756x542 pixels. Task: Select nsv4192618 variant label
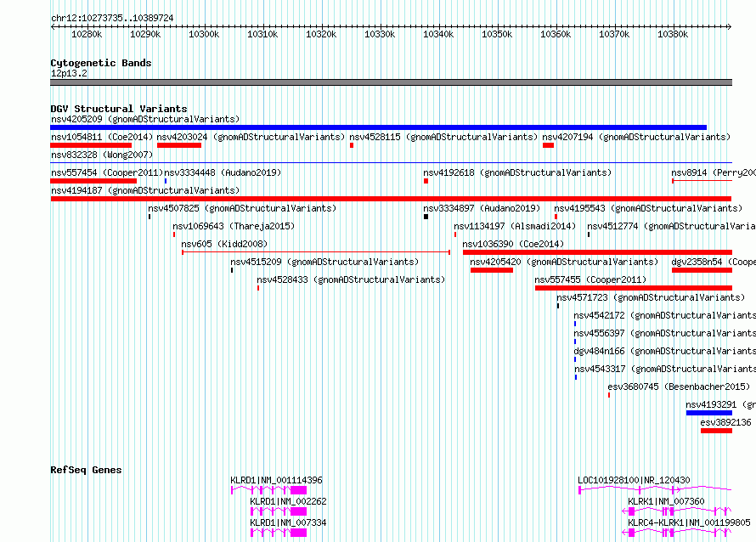click(517, 172)
